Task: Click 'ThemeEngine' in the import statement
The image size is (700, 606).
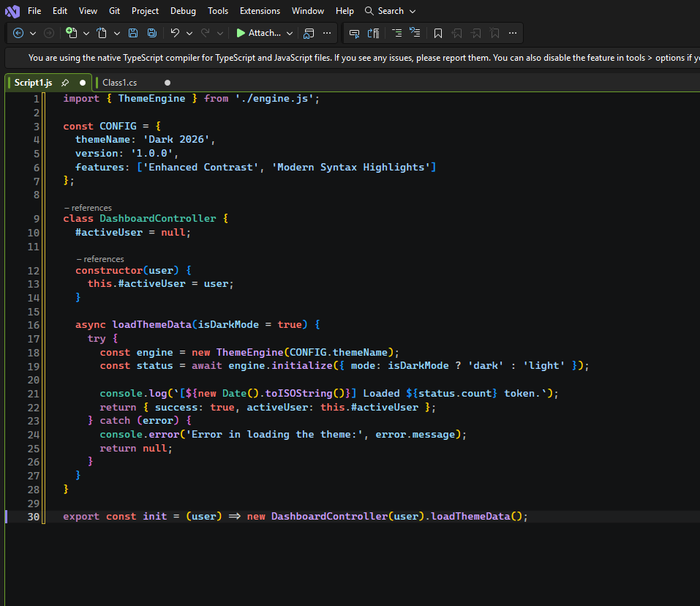Action: pos(151,98)
